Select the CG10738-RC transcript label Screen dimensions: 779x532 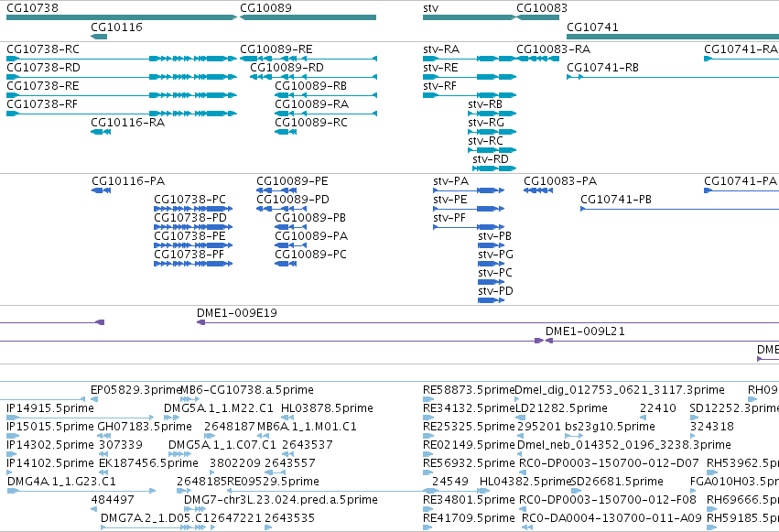(x=43, y=49)
